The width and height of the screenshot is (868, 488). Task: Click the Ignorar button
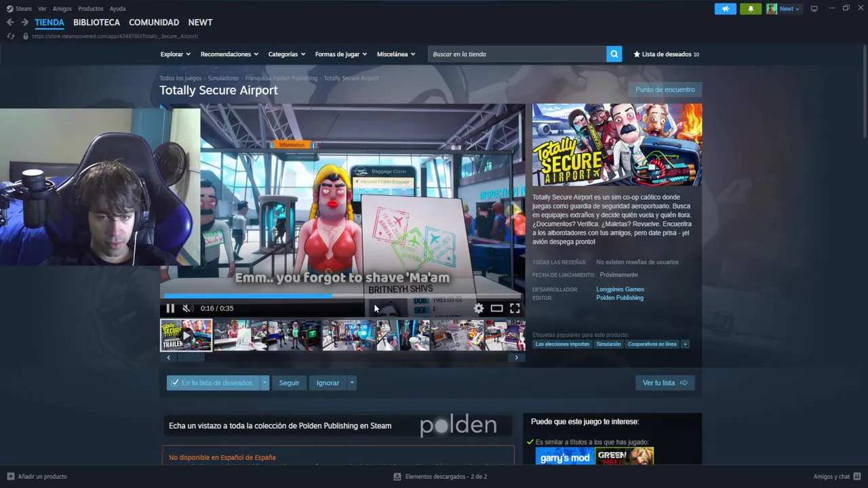tap(328, 383)
